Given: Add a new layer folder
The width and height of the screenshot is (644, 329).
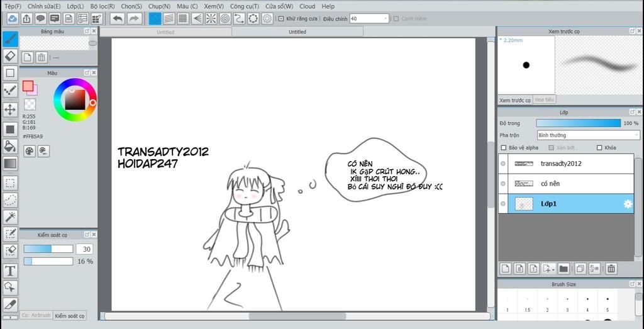Looking at the screenshot, I should 563,269.
